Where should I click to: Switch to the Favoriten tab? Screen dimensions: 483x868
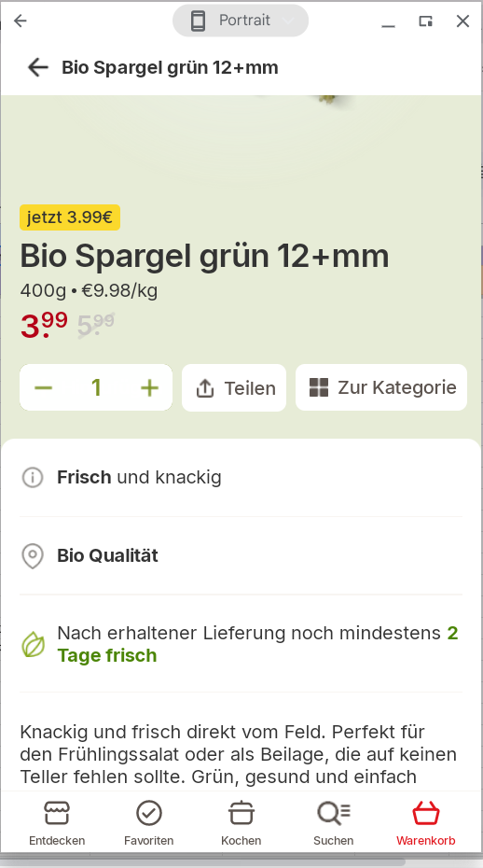[149, 823]
